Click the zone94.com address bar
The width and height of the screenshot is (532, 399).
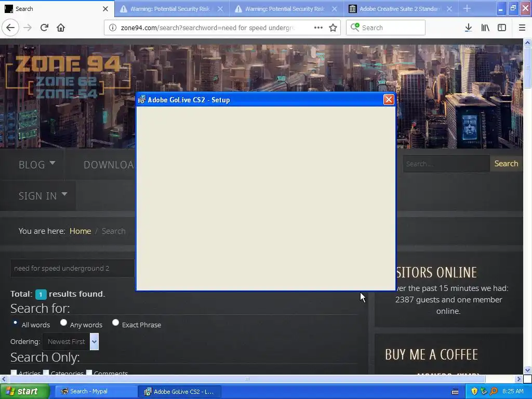[207, 28]
